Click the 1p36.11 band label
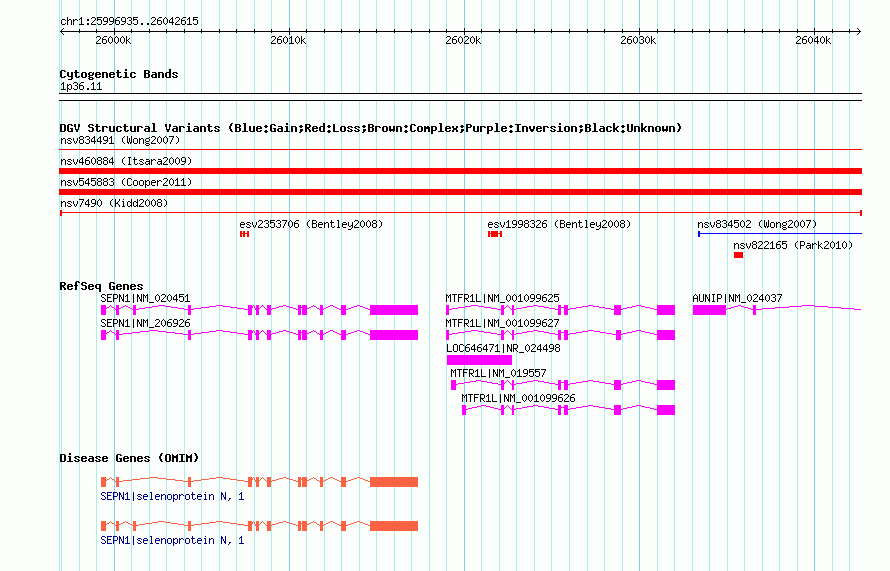This screenshot has width=890, height=571. point(81,86)
